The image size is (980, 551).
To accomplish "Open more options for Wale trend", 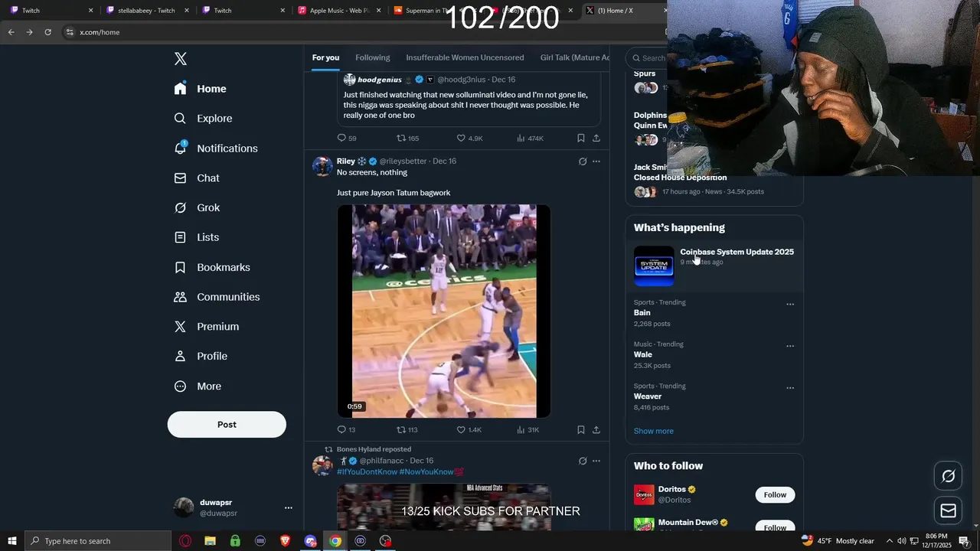I will coord(790,346).
